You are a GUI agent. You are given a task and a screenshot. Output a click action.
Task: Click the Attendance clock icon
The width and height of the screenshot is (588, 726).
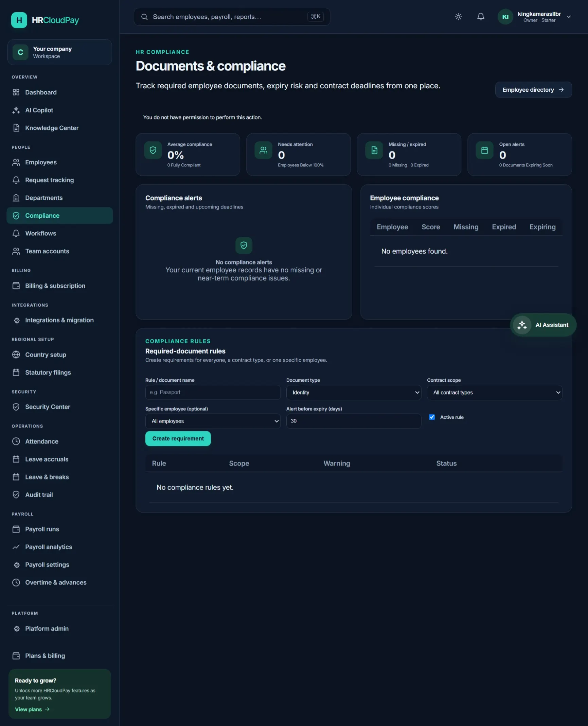(16, 441)
